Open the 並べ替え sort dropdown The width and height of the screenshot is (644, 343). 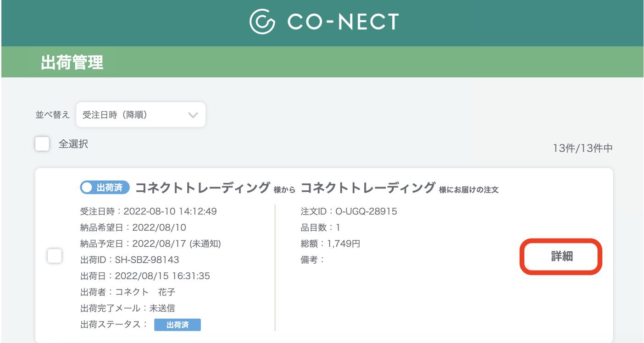(141, 115)
